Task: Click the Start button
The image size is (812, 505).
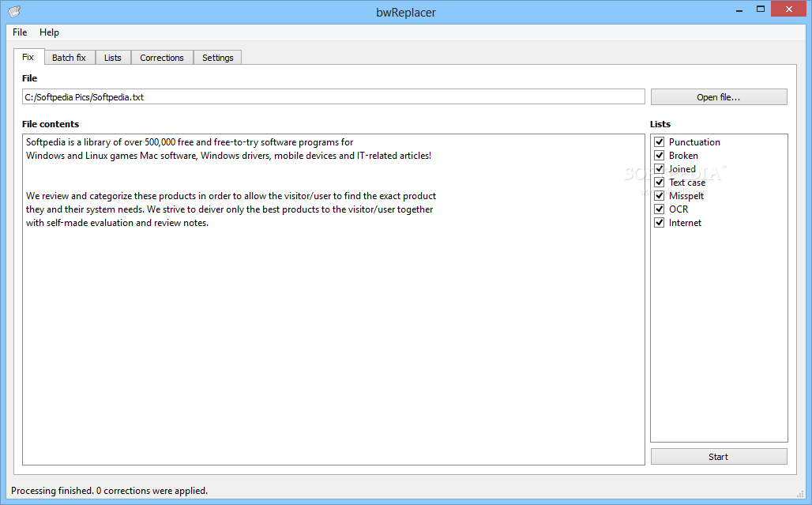Action: pos(719,456)
